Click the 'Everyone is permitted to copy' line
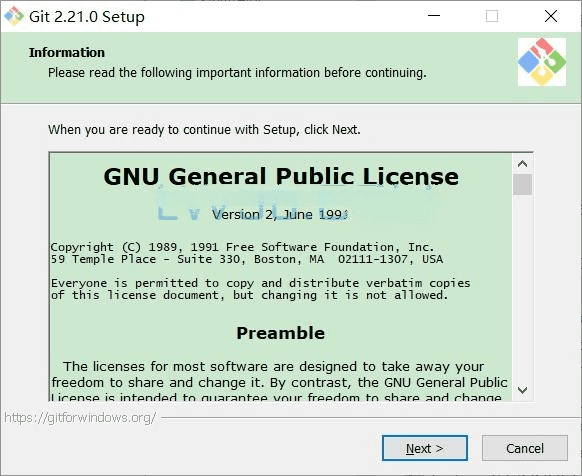The width and height of the screenshot is (582, 476). click(x=261, y=283)
